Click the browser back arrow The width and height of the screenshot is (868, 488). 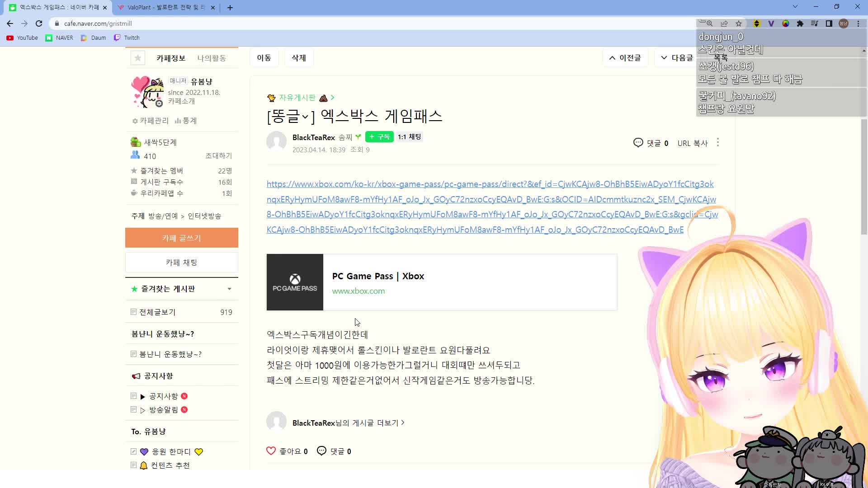click(x=10, y=23)
